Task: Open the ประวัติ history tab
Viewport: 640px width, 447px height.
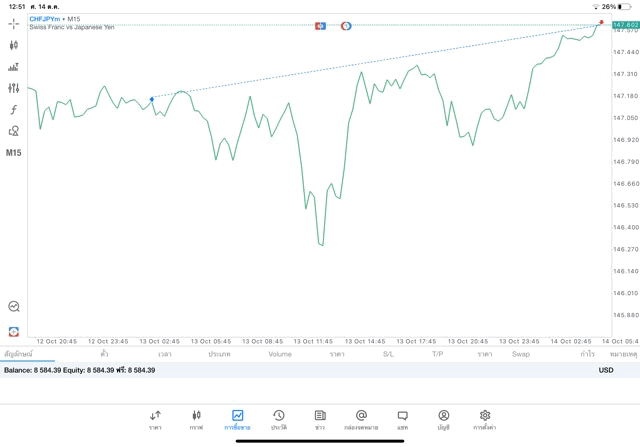Action: [279, 420]
